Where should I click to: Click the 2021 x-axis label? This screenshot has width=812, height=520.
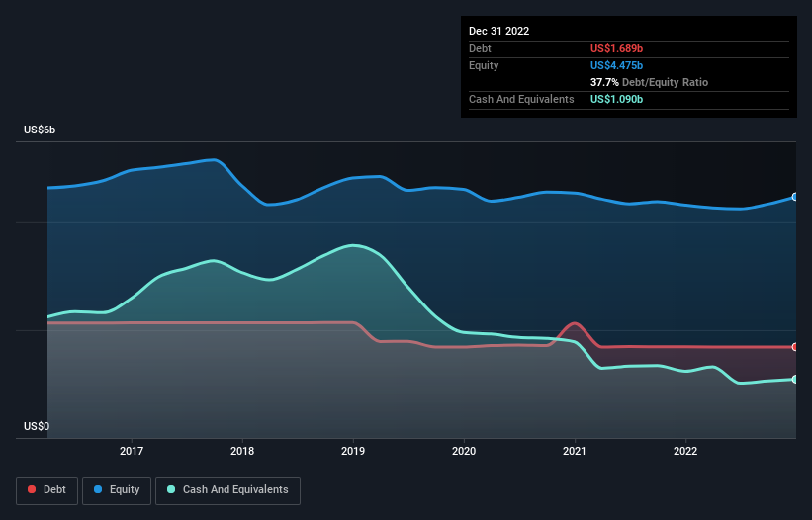pyautogui.click(x=575, y=451)
